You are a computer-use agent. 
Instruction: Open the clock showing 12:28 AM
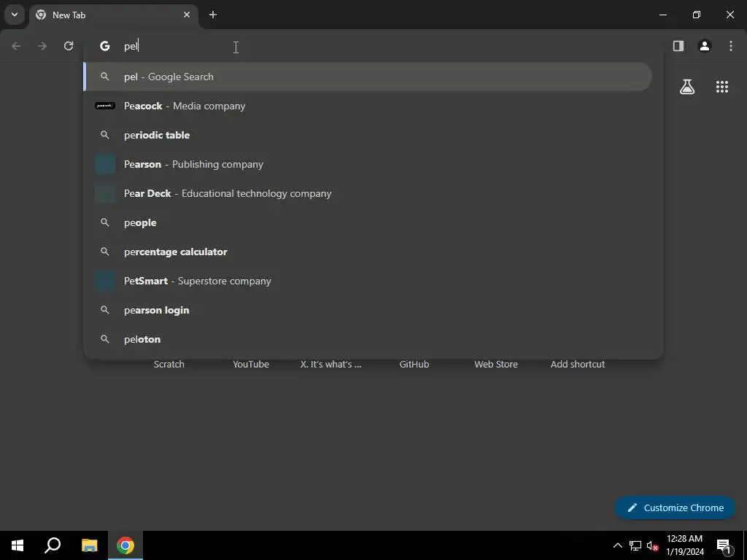tap(684, 545)
